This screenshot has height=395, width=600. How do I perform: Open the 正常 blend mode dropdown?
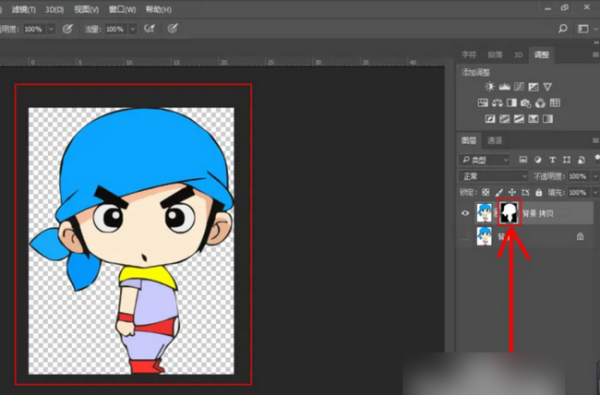coord(494,176)
